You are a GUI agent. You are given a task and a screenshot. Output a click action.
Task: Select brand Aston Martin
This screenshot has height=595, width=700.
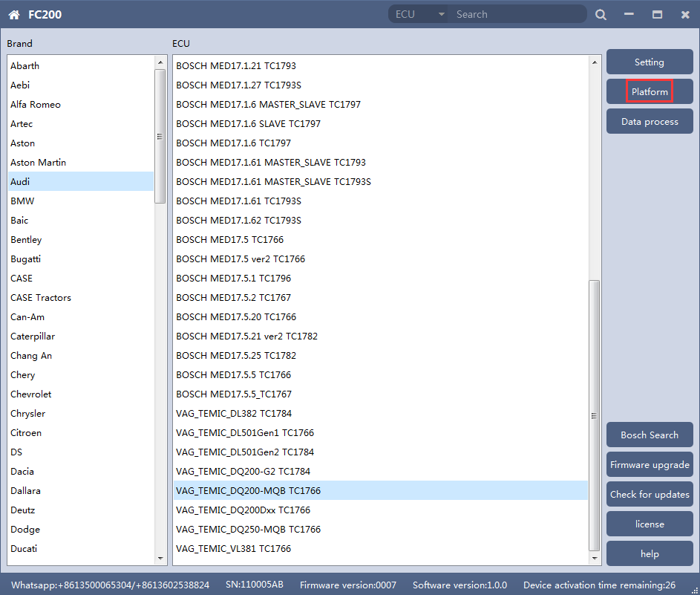(81, 162)
